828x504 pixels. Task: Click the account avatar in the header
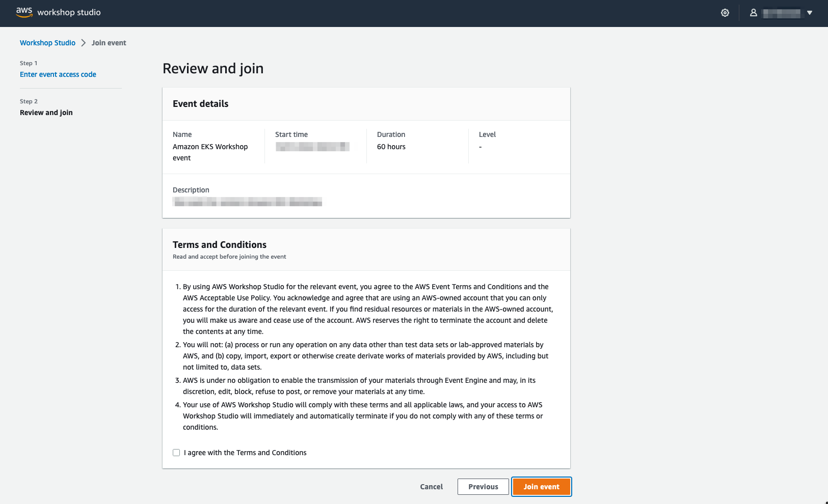click(x=754, y=12)
